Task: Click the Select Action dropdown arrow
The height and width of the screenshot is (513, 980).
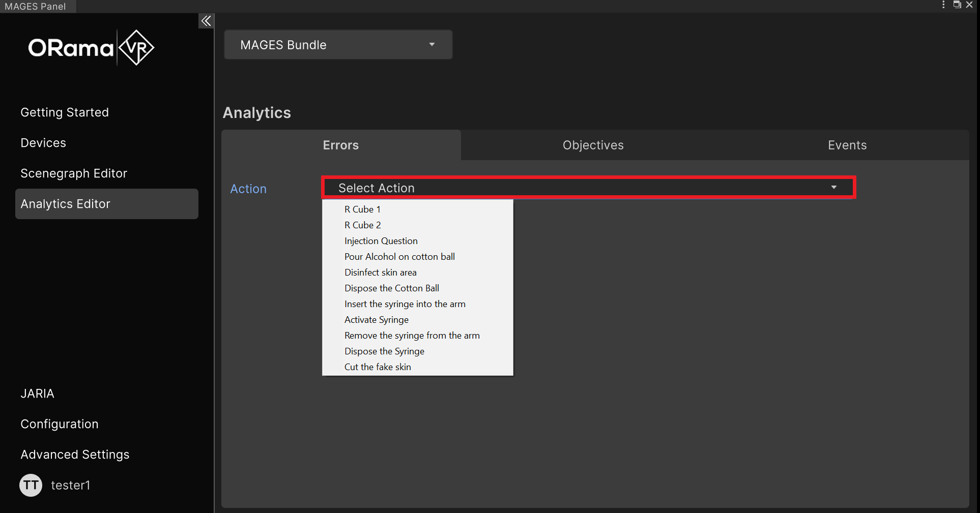Action: (x=833, y=187)
